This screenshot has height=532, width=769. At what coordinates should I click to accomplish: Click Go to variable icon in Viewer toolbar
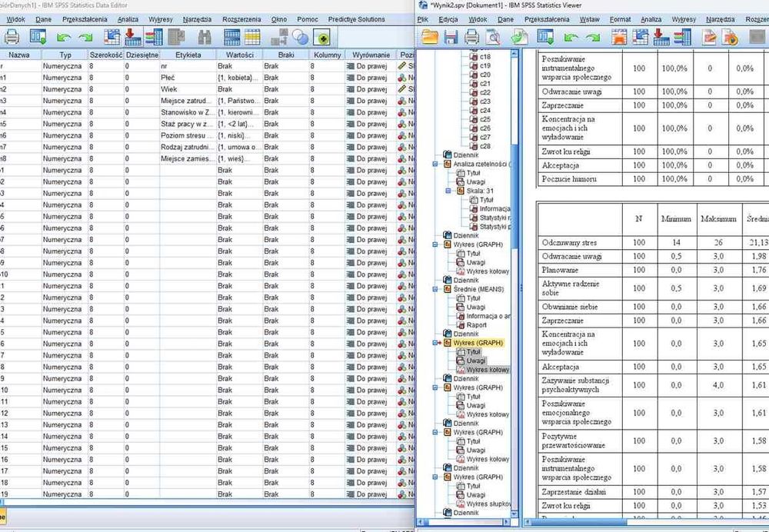(x=661, y=37)
